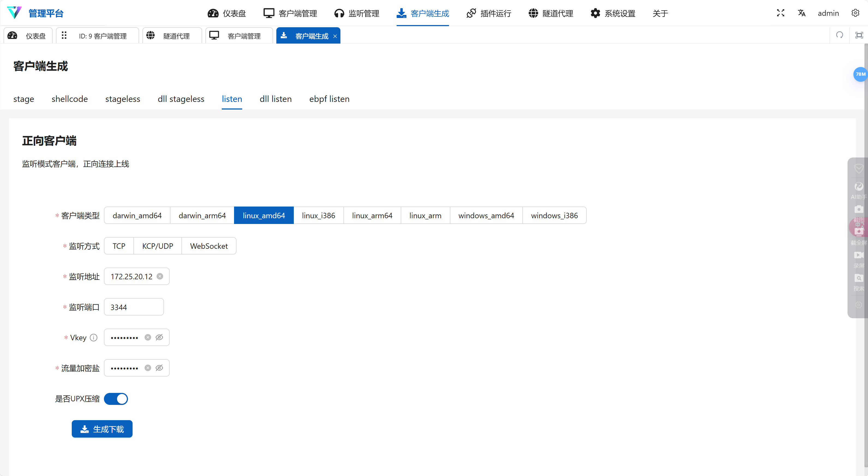Screen dimensions: 868x476
Task: Click the fullscreen expand icon in header
Action: click(780, 13)
